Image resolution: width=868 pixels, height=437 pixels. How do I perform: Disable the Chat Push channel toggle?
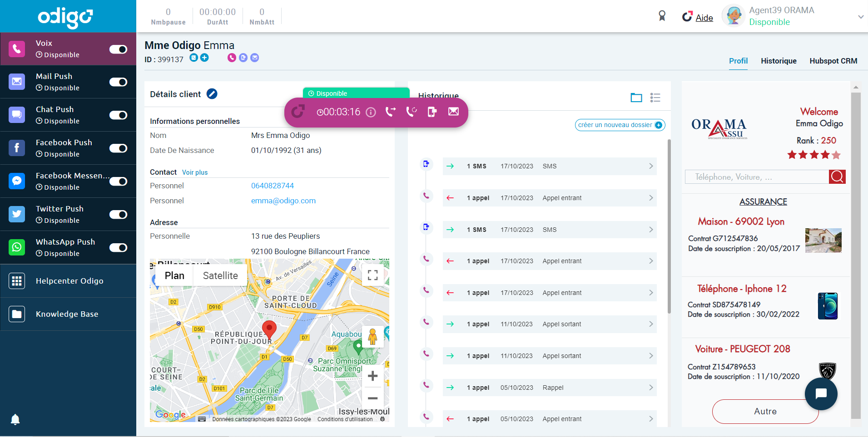(118, 115)
